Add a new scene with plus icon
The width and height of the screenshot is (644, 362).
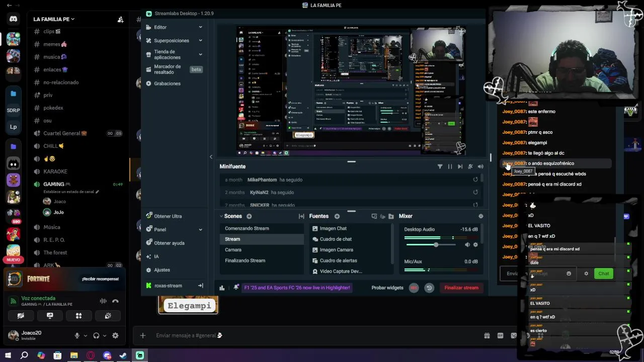pyautogui.click(x=249, y=216)
